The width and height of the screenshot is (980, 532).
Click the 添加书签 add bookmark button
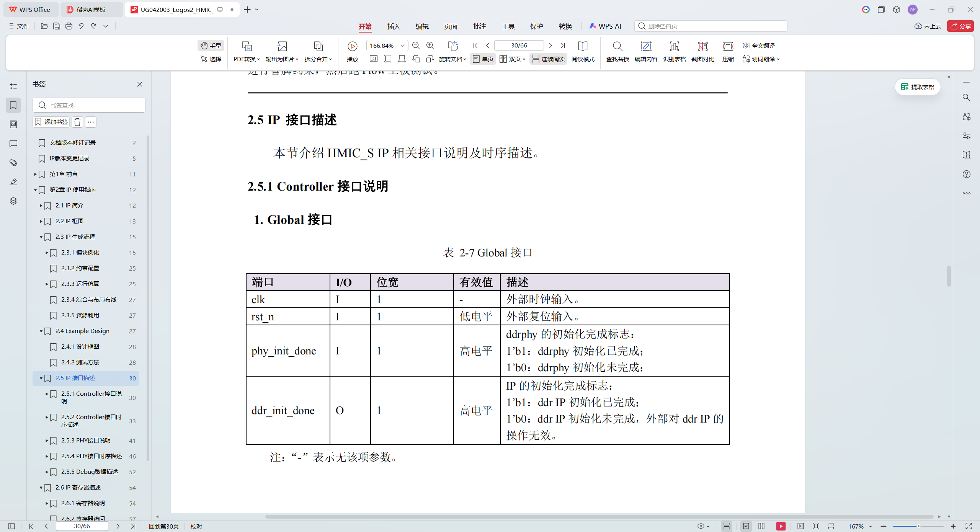(x=51, y=122)
